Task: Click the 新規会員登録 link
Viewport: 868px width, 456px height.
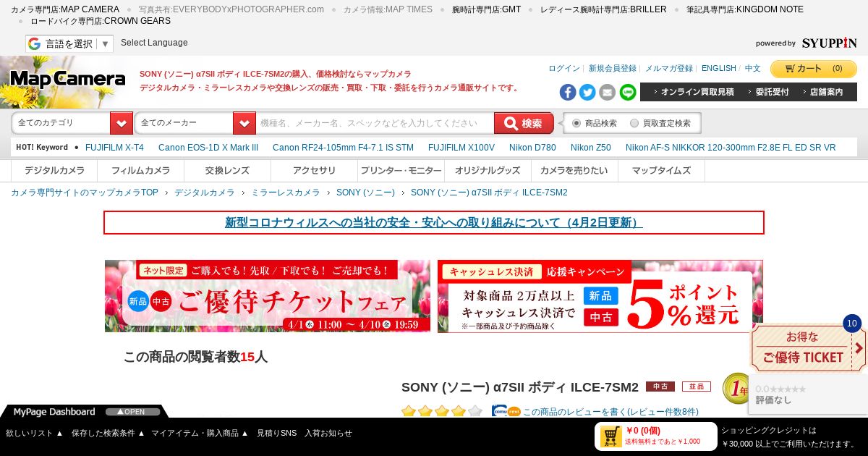Action: 613,68
